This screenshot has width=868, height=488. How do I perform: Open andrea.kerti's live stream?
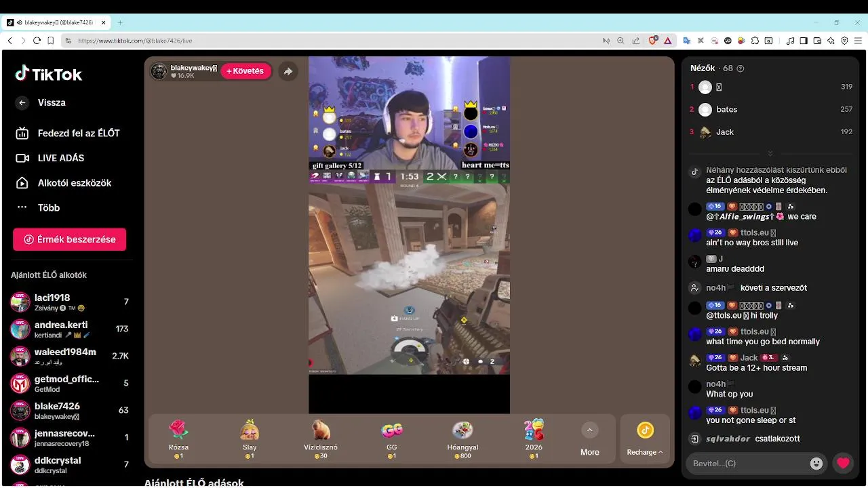[69, 329]
